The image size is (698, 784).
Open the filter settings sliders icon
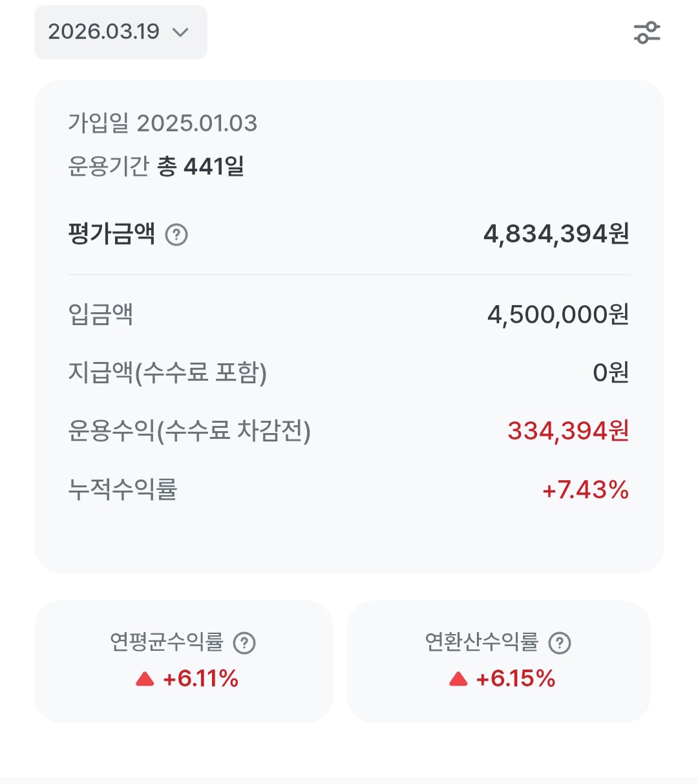(x=647, y=32)
